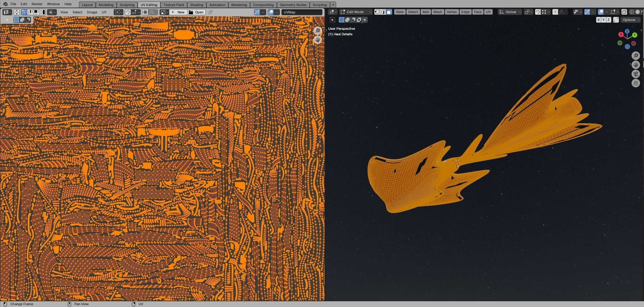Select UV edge select mode

click(x=30, y=12)
